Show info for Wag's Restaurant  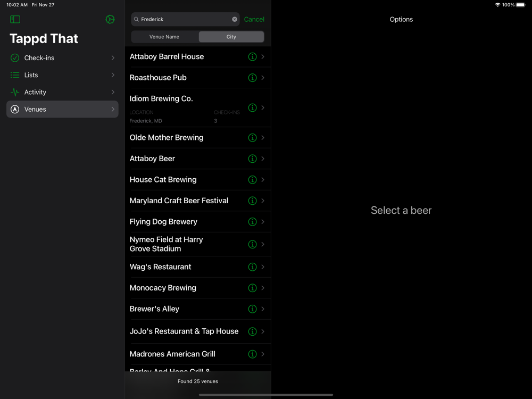(252, 267)
